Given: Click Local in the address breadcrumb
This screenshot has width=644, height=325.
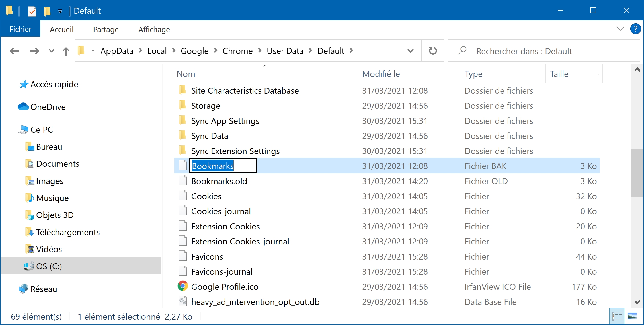Looking at the screenshot, I should pyautogui.click(x=157, y=51).
